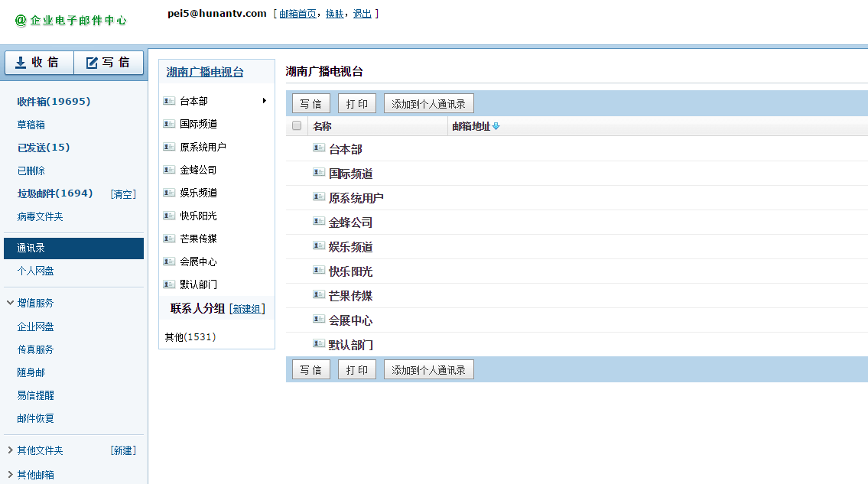868x484 pixels.
Task: Select 娱乐频道 in the department tree
Action: coord(198,193)
